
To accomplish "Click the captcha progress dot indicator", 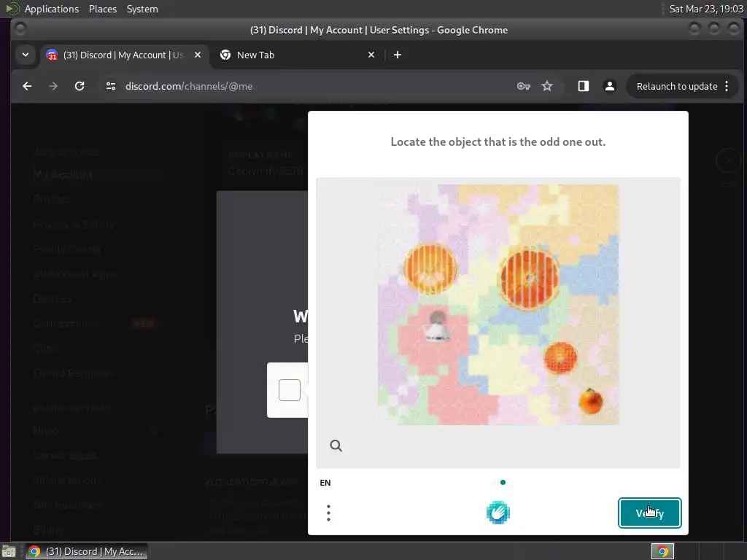I will tap(503, 483).
